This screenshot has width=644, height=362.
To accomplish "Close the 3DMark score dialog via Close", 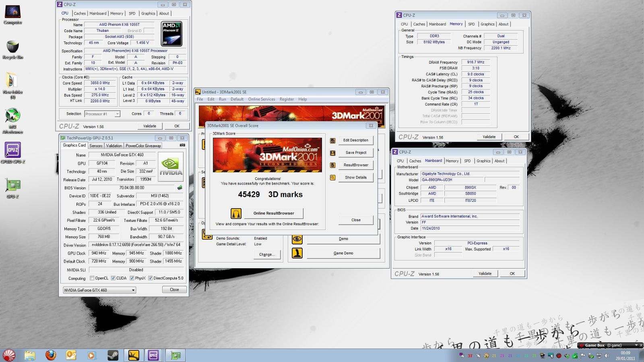I will [x=356, y=220].
